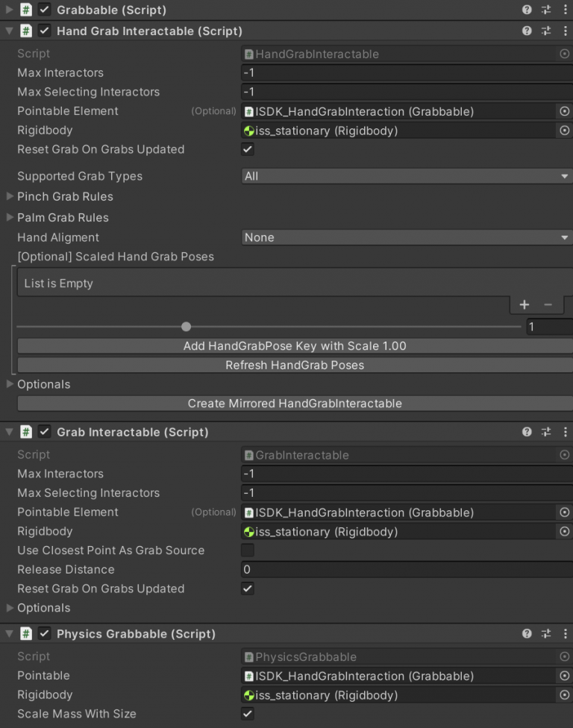573x728 pixels.
Task: Open the Supported Grab Types dropdown
Action: pyautogui.click(x=407, y=176)
